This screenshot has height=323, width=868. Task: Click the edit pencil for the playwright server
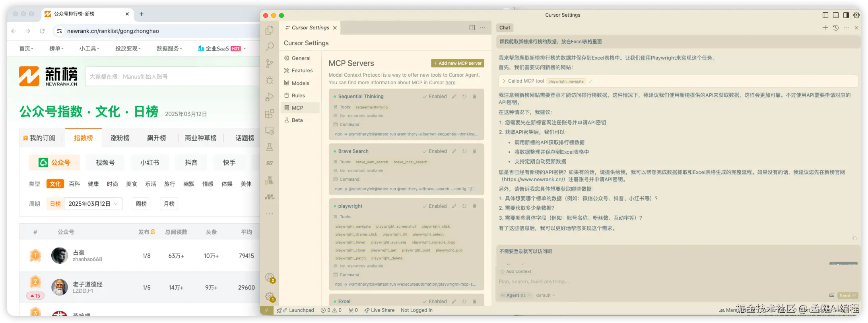point(454,206)
